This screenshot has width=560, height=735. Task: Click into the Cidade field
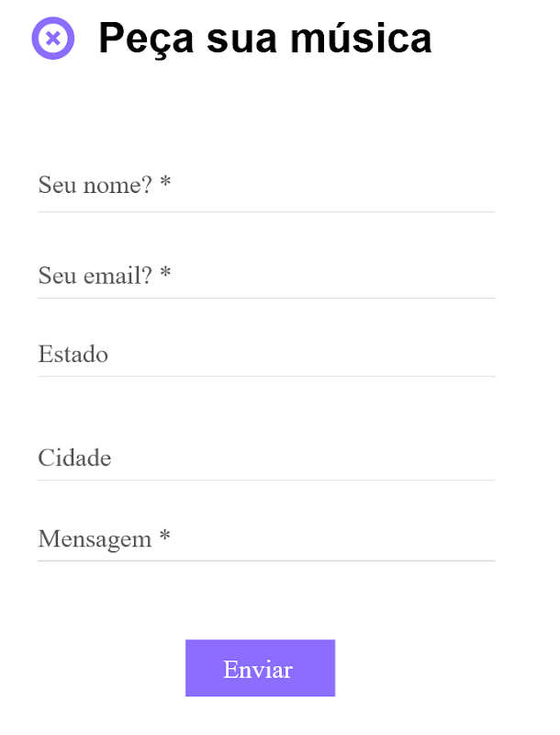coord(266,458)
